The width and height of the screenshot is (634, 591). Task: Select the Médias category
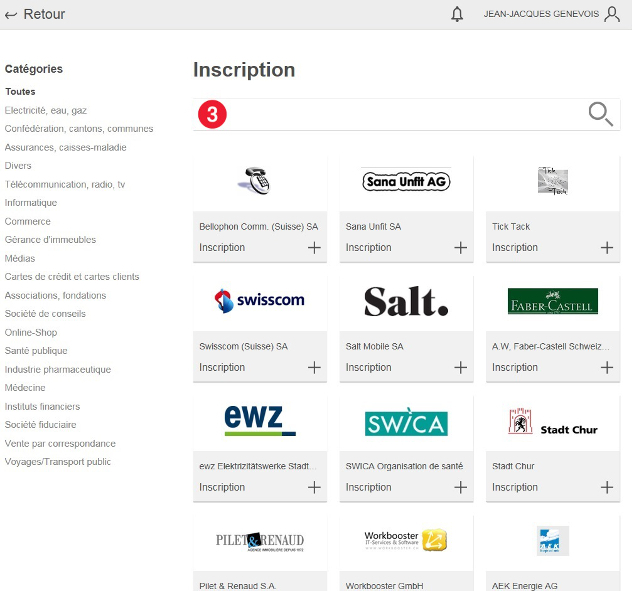pyautogui.click(x=20, y=258)
